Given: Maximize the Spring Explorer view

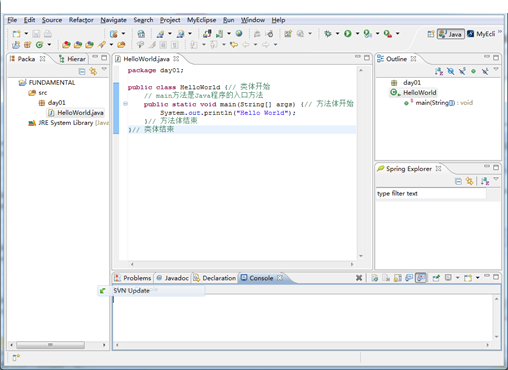Looking at the screenshot, I should [x=496, y=167].
